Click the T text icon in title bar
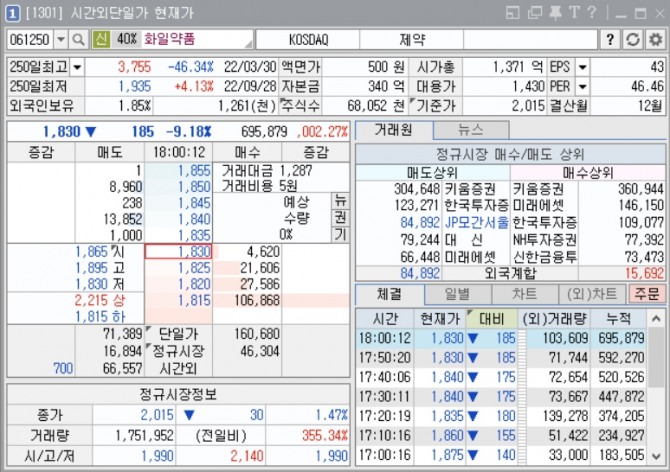Viewport: 670px width, 472px height. (x=573, y=12)
